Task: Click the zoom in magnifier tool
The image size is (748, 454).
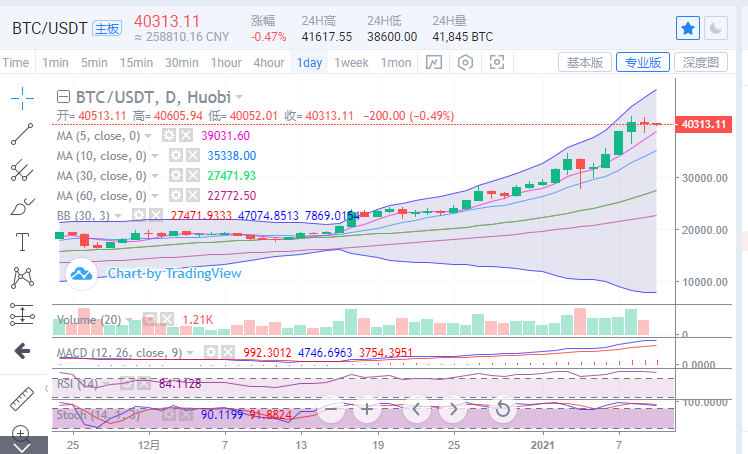Action: coord(21,433)
